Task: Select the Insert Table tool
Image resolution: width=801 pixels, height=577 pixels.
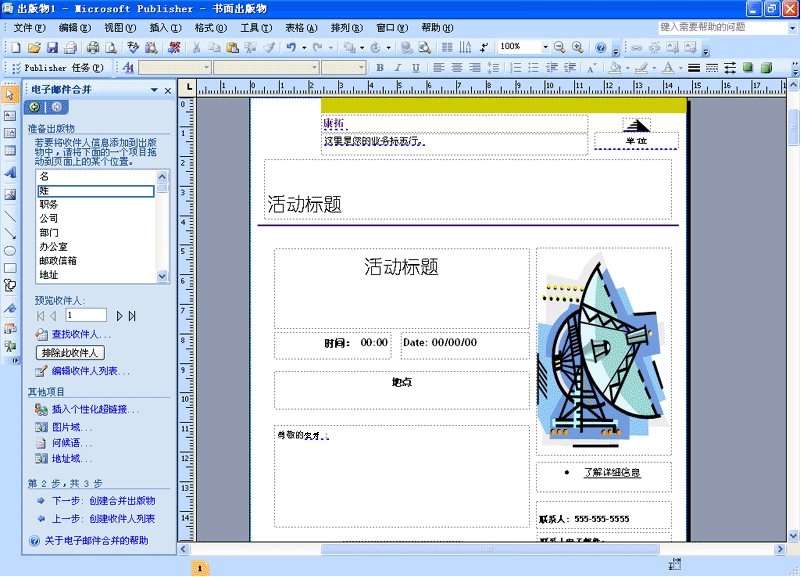Action: 10,151
